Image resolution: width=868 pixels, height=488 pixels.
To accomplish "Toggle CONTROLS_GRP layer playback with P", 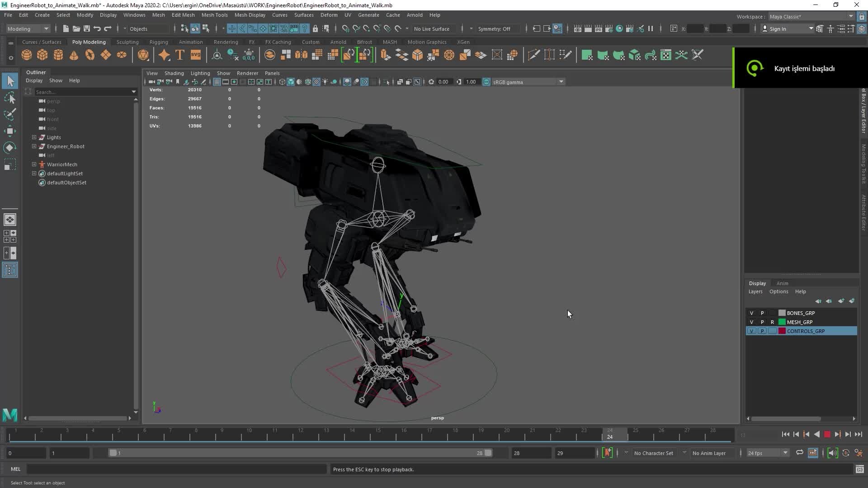I will 762,331.
